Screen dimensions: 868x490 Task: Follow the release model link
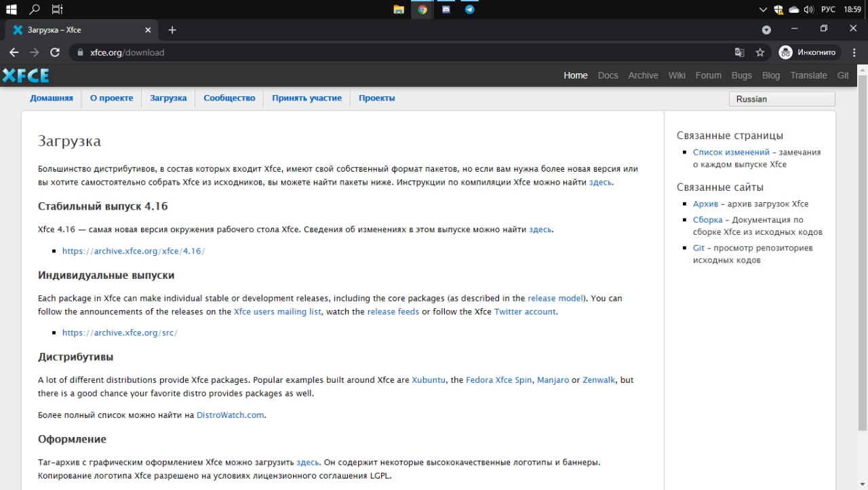555,299
